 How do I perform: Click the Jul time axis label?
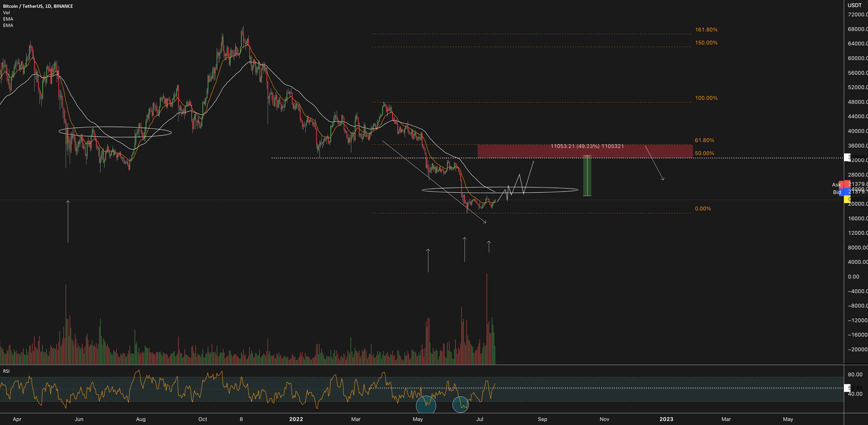tap(479, 419)
